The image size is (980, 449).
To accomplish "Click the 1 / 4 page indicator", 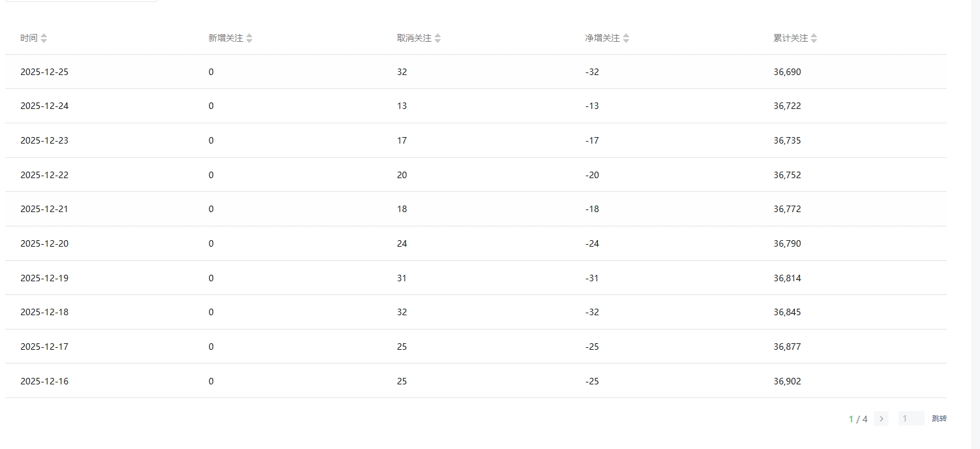I will tap(858, 419).
